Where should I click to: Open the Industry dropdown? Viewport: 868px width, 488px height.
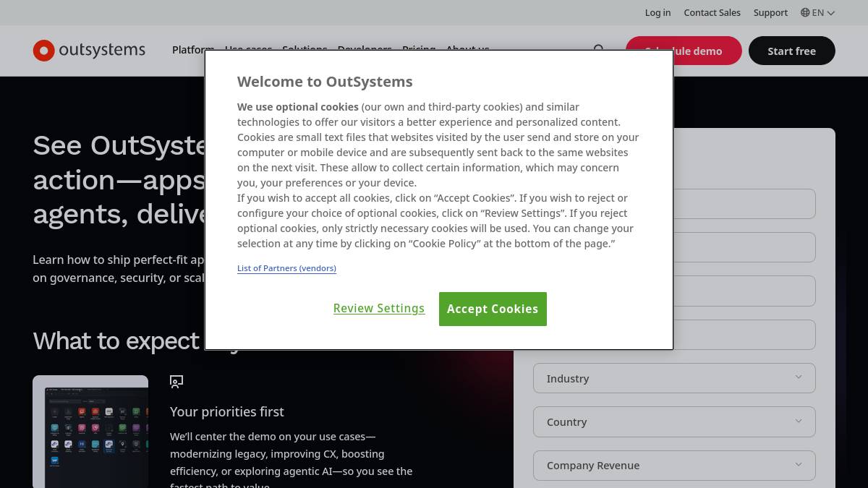pyautogui.click(x=674, y=378)
